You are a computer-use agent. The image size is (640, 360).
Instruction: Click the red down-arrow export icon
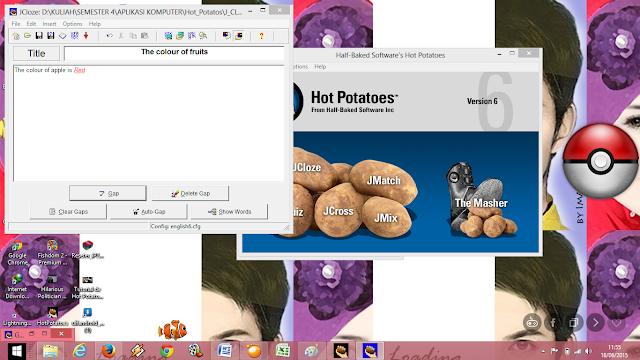(86, 36)
